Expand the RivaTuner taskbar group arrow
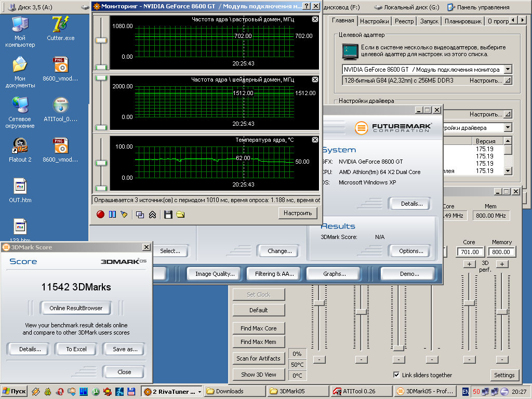This screenshot has width=532, height=399. click(x=199, y=392)
